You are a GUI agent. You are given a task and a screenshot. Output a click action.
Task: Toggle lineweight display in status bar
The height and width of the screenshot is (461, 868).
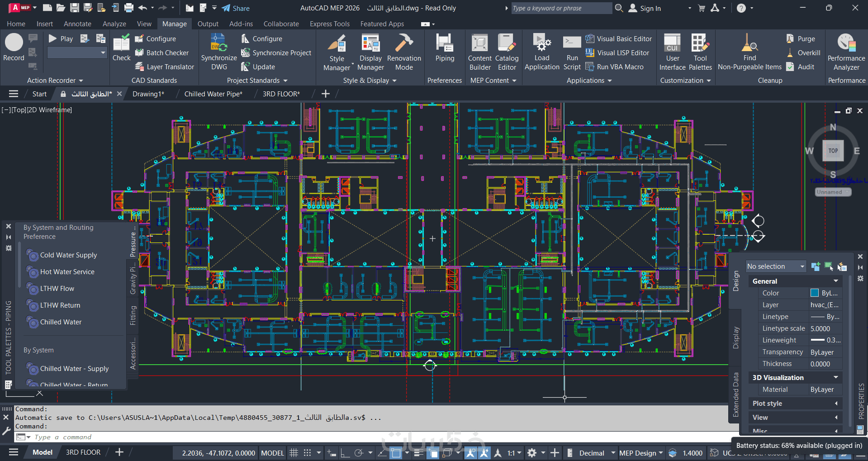[x=419, y=453]
